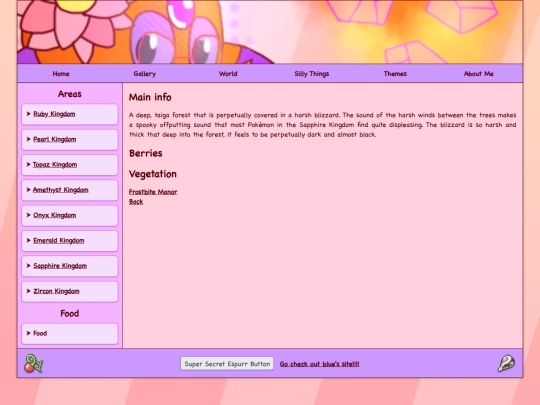
Task: Click the Back link
Action: pyautogui.click(x=136, y=202)
